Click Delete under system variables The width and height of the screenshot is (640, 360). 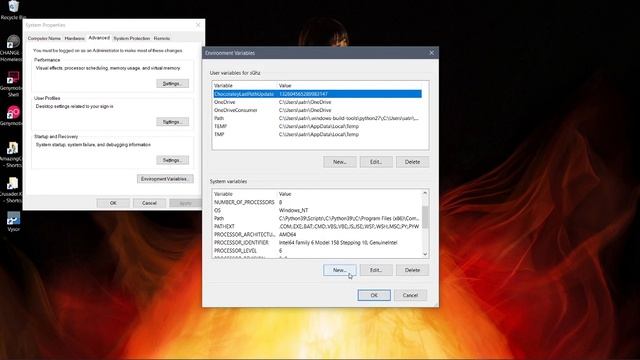pyautogui.click(x=412, y=270)
